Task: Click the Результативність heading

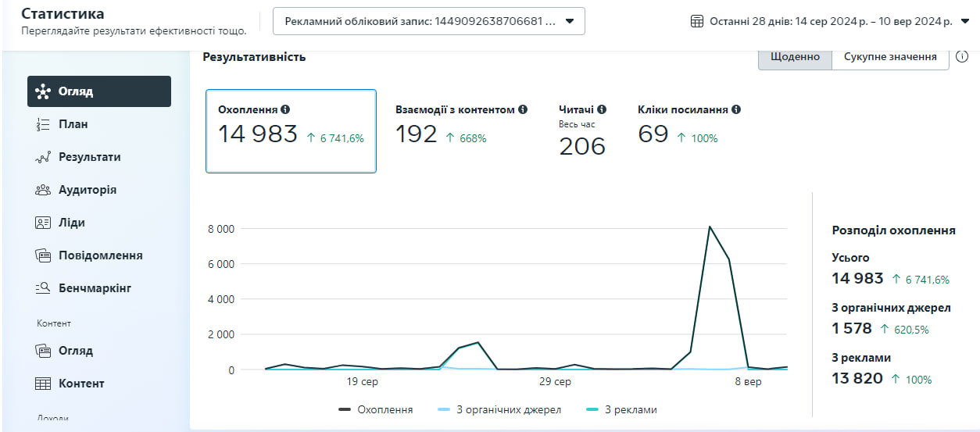Action: pyautogui.click(x=254, y=57)
